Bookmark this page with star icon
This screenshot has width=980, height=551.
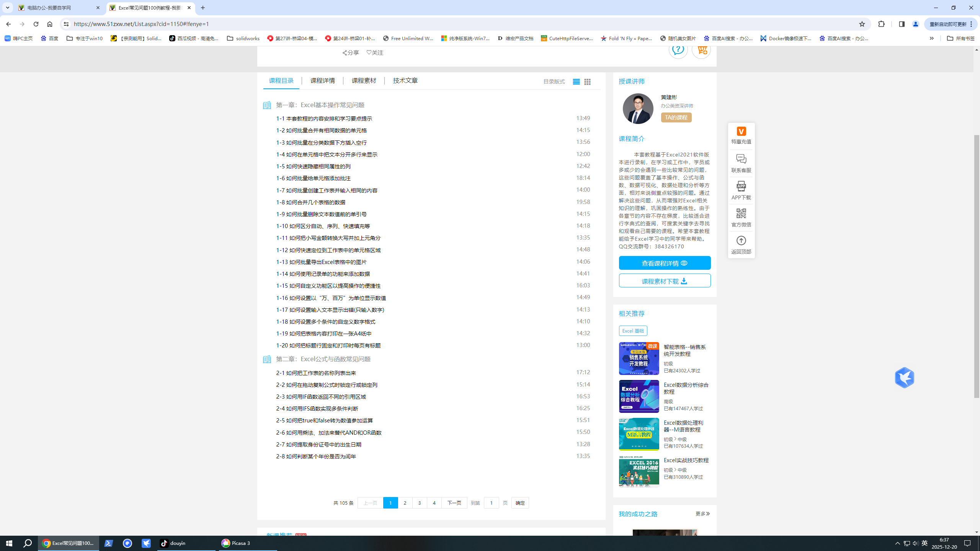coord(862,24)
